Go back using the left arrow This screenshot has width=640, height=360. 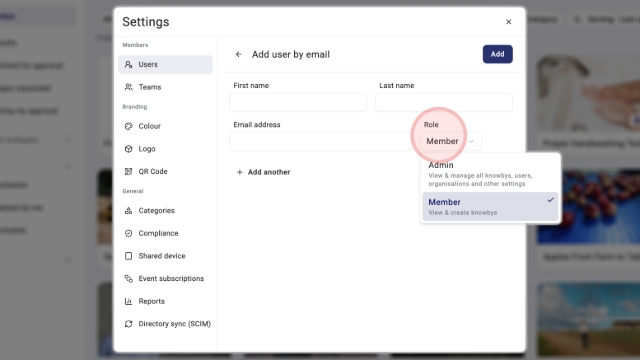click(x=239, y=54)
